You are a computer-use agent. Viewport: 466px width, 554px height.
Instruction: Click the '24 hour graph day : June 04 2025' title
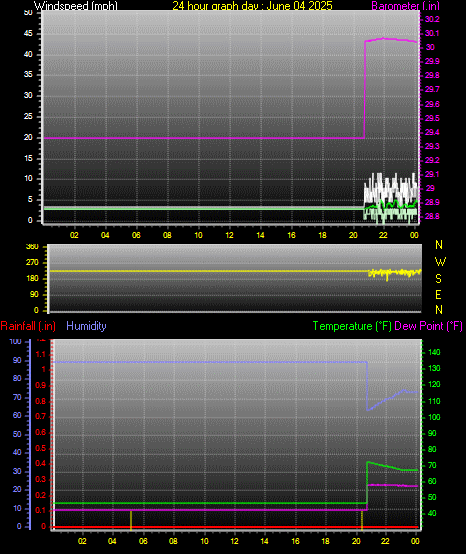tap(252, 6)
